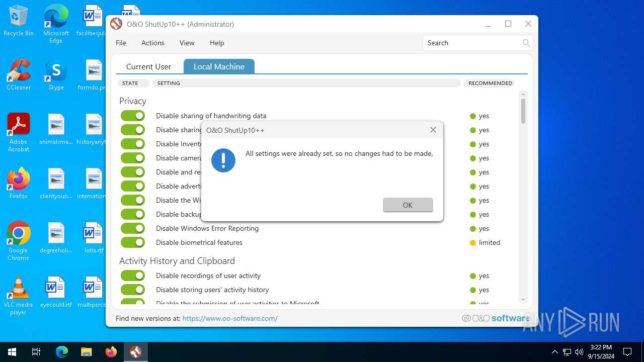The width and height of the screenshot is (644, 362).
Task: Click OK in the ShutUp10++ dialog
Action: (408, 205)
